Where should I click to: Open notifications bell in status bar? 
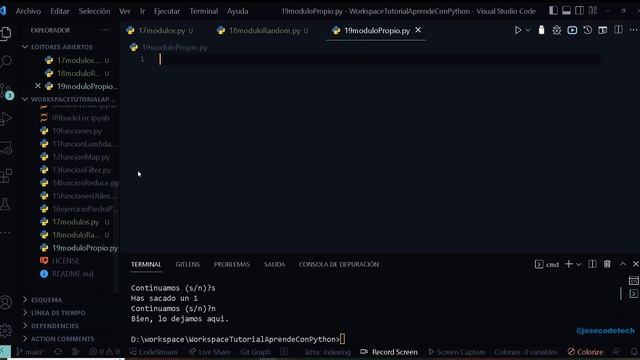[x=634, y=352]
